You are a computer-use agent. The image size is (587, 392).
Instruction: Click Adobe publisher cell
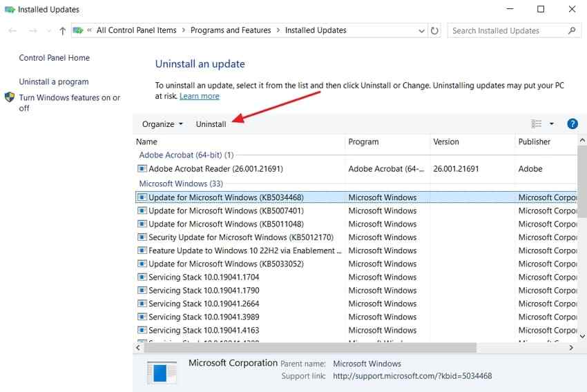click(530, 168)
